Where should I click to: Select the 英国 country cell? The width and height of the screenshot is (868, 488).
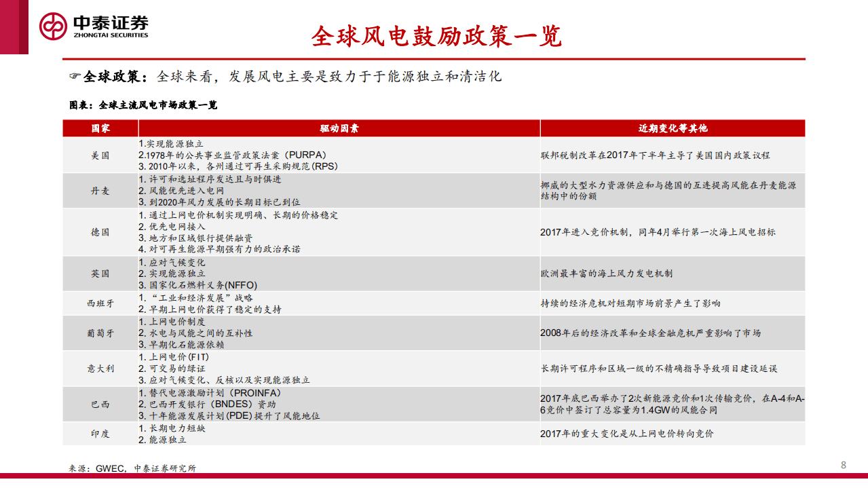[x=100, y=274]
